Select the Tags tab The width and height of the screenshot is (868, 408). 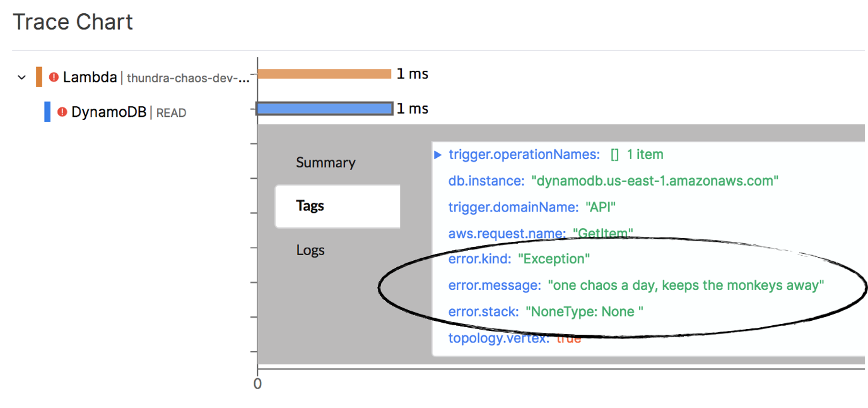click(x=310, y=206)
